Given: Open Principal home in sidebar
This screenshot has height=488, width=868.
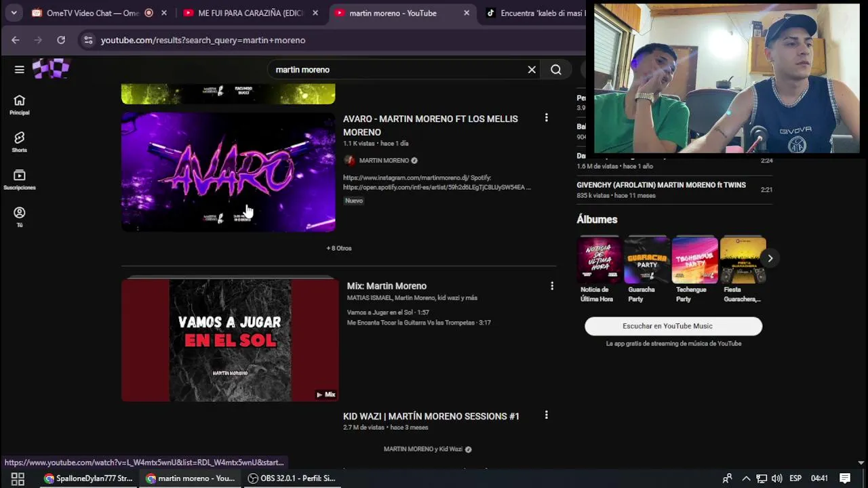Looking at the screenshot, I should pos(19,104).
